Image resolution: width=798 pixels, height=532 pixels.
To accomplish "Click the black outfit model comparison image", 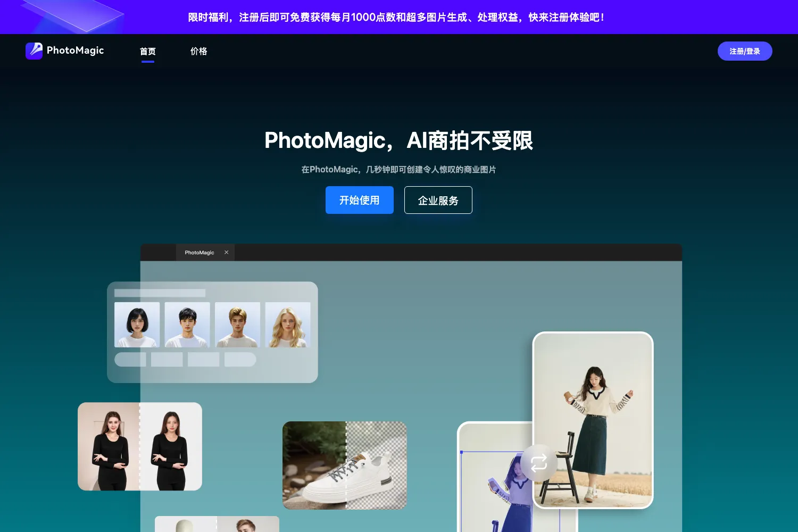I will click(140, 446).
